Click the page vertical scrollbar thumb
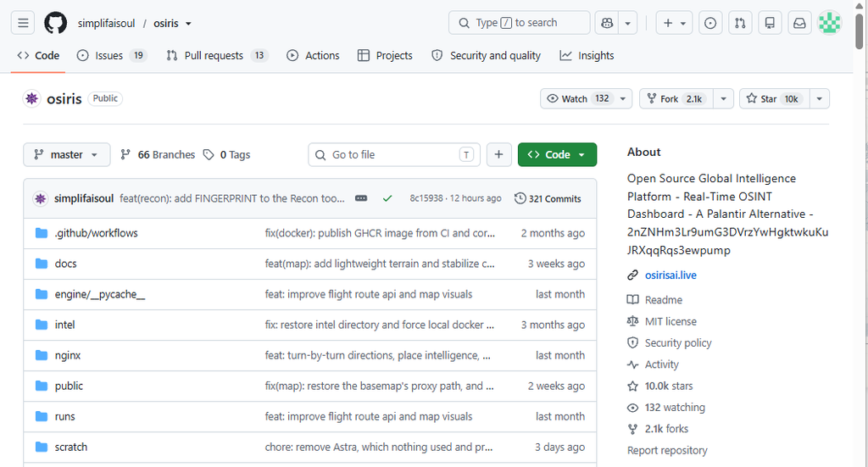The image size is (868, 467). coord(860,31)
